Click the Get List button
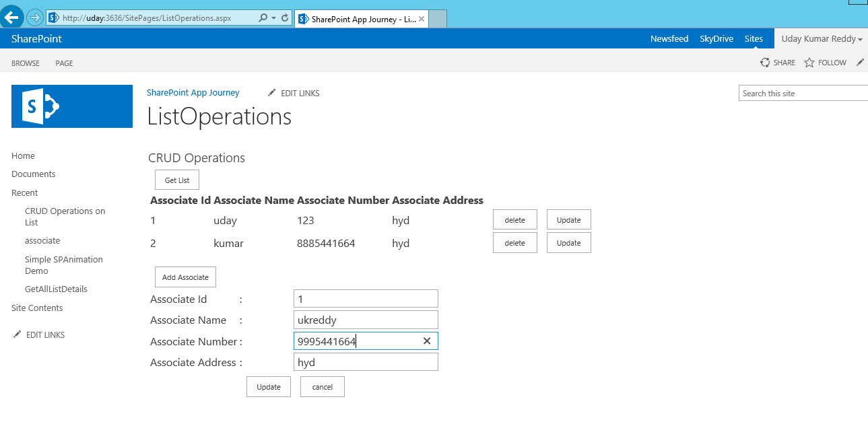868x426 pixels. (176, 180)
